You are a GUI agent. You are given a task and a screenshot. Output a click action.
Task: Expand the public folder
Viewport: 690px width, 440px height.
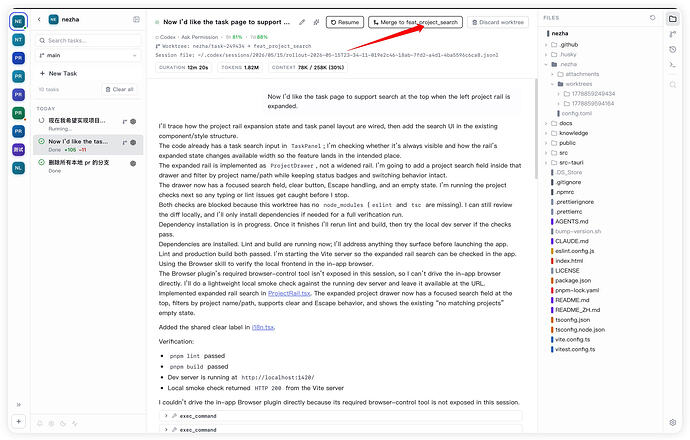click(x=546, y=143)
